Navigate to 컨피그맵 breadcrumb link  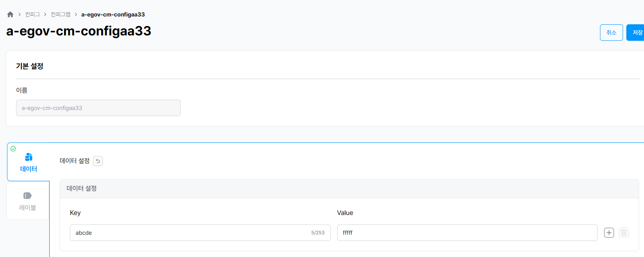click(x=60, y=14)
